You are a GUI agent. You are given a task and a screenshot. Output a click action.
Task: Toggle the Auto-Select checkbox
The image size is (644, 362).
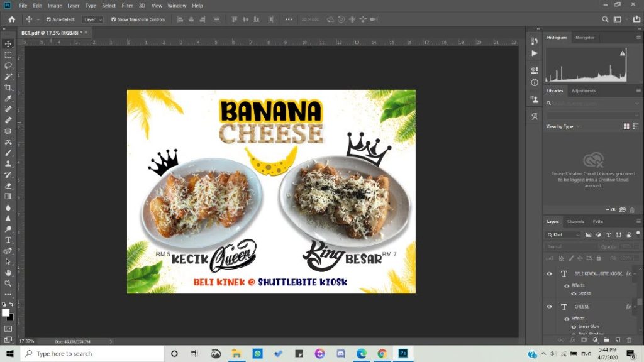click(x=48, y=19)
